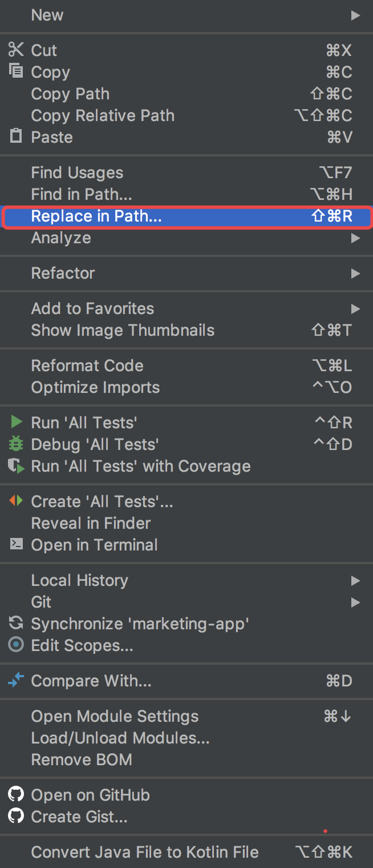Image resolution: width=373 pixels, height=868 pixels.
Task: Expand the Git submenu arrow
Action: coord(355,602)
